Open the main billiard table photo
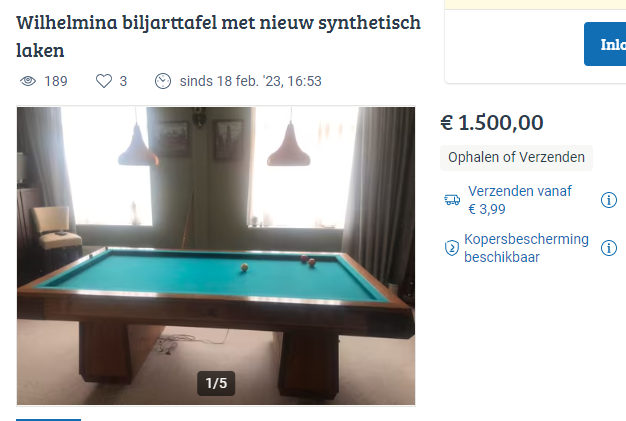 click(216, 256)
